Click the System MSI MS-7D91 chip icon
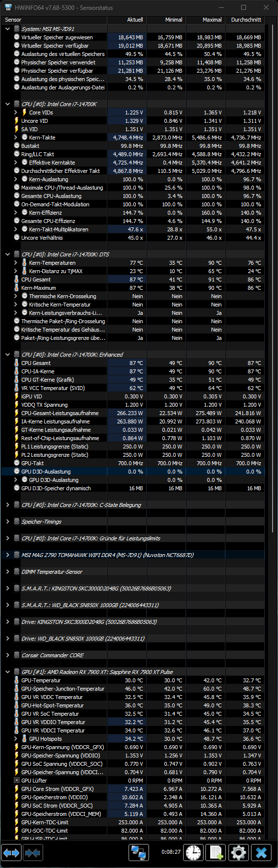This screenshot has height=868, width=278. [x=17, y=29]
